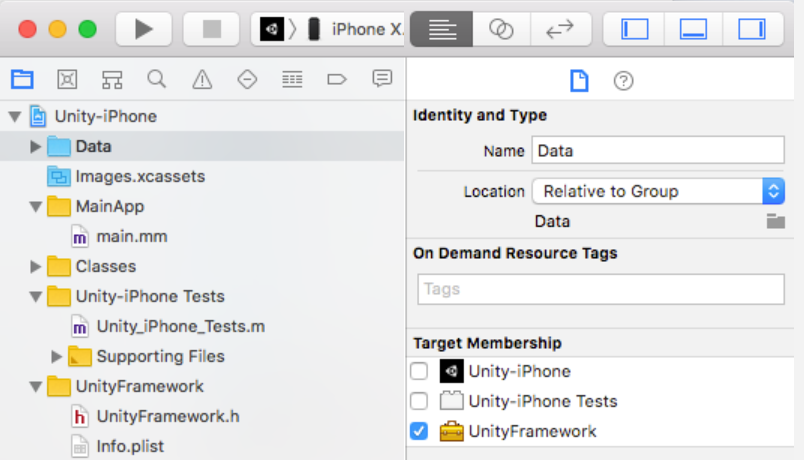804x460 pixels.
Task: Select Images.xcassets in the navigator
Action: tap(139, 177)
